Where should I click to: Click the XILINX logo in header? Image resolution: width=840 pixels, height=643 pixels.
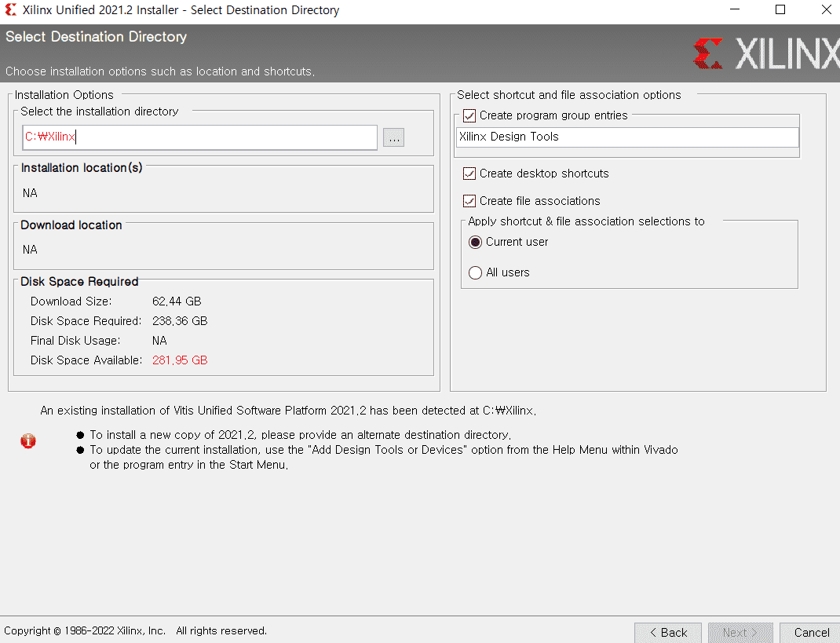766,53
